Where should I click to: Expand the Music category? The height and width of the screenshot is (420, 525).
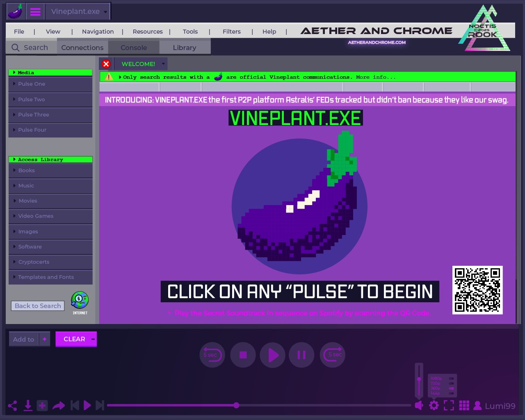(x=50, y=186)
